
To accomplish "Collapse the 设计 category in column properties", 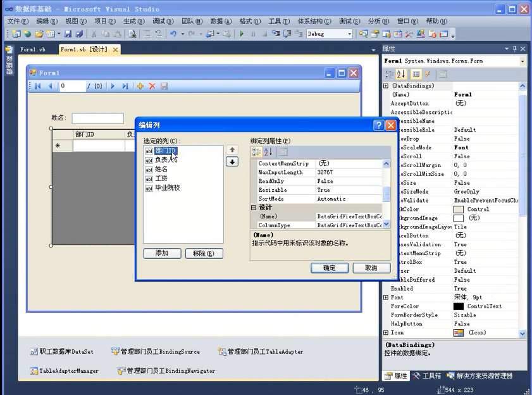I will 254,208.
